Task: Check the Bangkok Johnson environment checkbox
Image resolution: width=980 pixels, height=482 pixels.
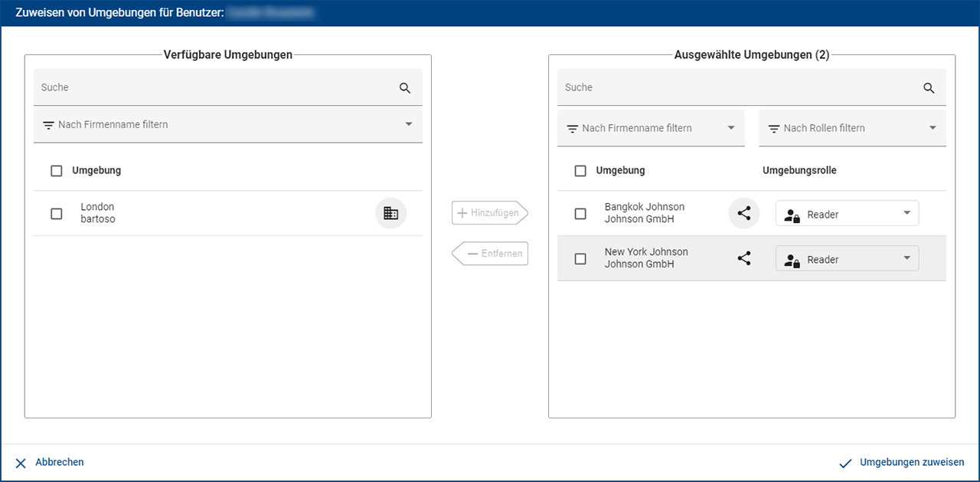Action: click(580, 214)
